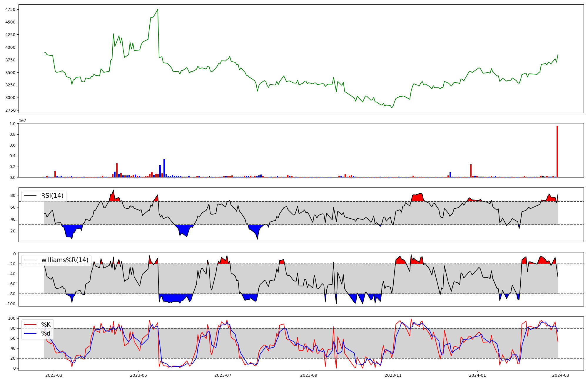Click the -100 tick on Williams %R axis
The height and width of the screenshot is (382, 588).
click(10, 304)
